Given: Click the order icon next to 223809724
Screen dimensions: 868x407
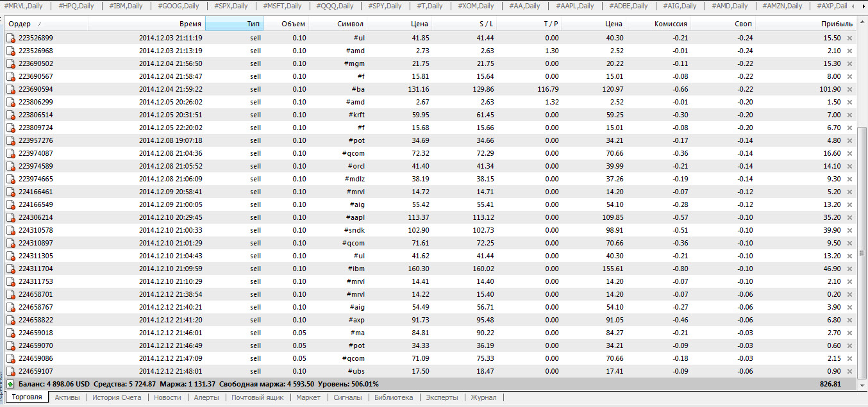Looking at the screenshot, I should (10, 128).
